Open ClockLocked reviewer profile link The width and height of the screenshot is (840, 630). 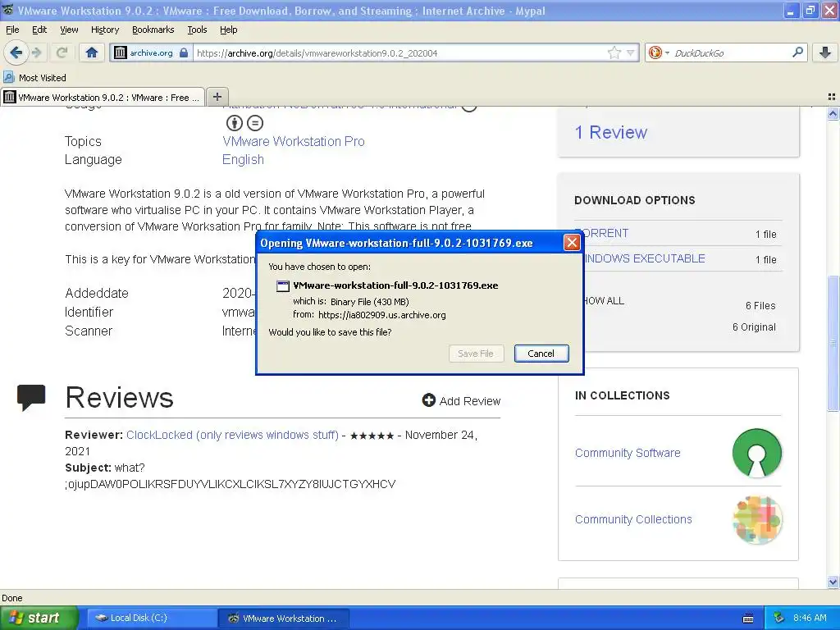[232, 435]
